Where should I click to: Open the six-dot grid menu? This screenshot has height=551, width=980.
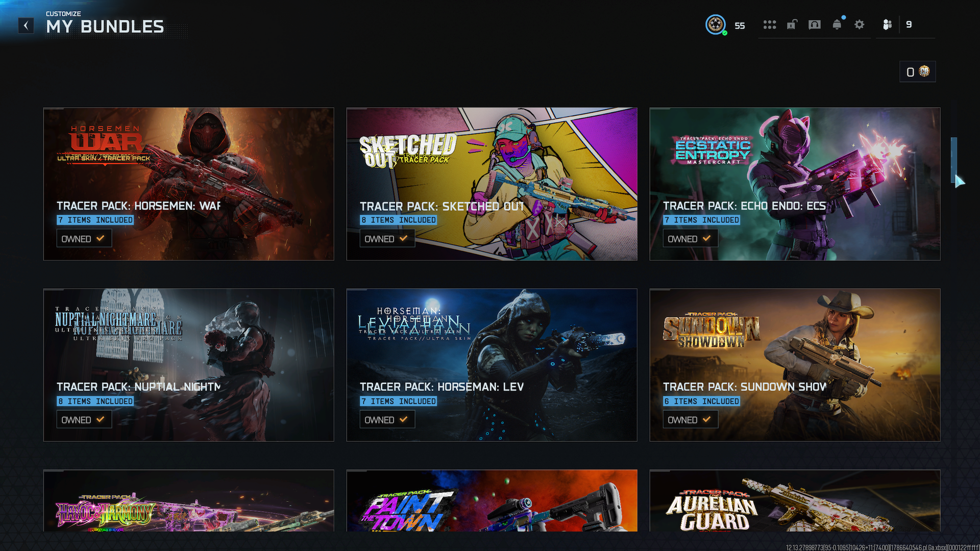point(770,24)
